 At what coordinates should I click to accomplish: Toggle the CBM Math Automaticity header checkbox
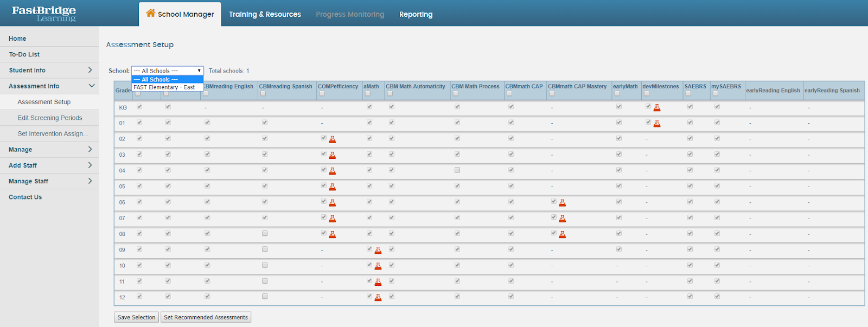390,93
